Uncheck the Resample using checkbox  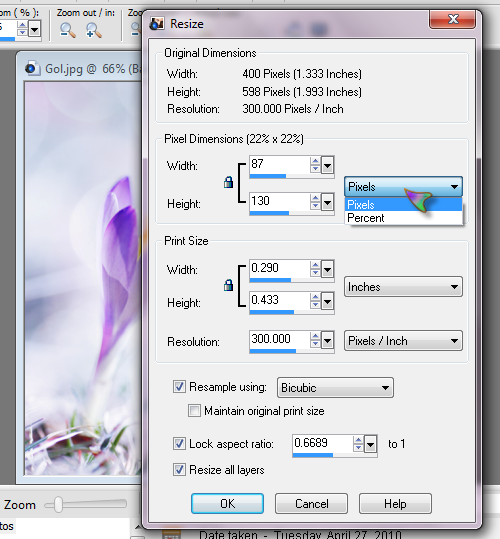(x=179, y=387)
